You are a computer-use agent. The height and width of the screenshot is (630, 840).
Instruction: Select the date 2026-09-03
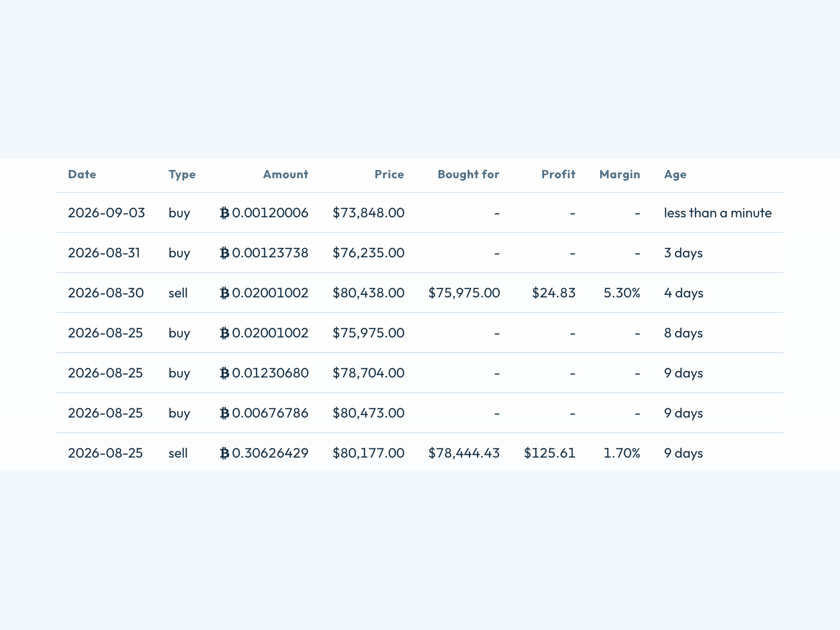click(x=106, y=213)
